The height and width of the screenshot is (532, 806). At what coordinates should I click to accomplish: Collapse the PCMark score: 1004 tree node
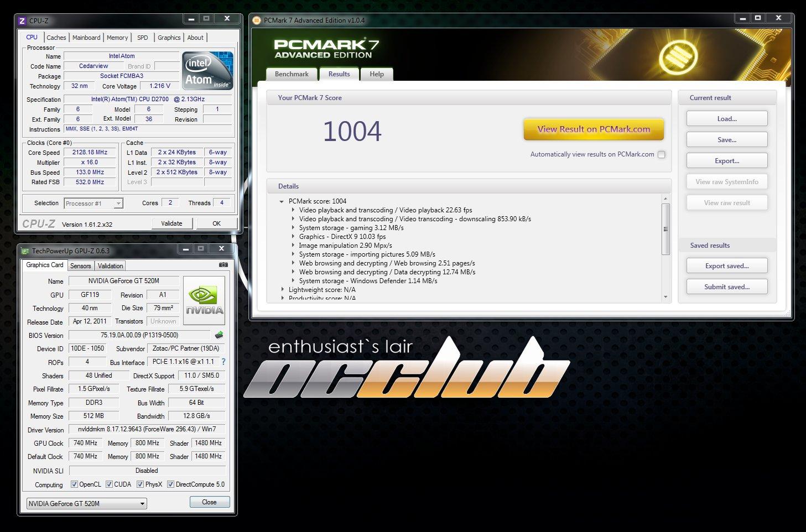(x=282, y=201)
